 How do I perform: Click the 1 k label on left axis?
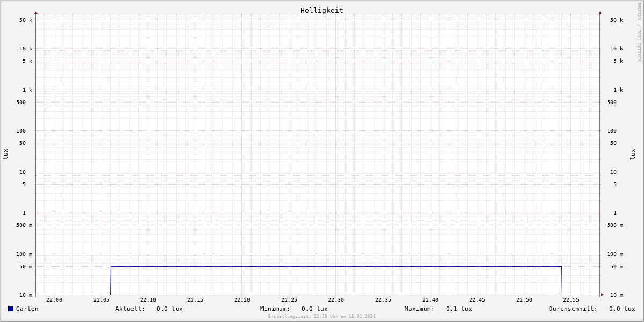point(27,90)
